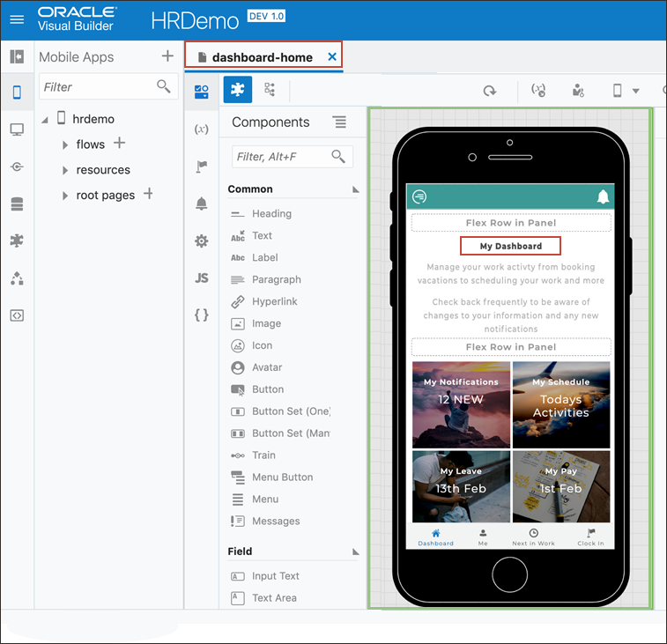Open the Service Connections navigator icon
Screen dimensions: 667x644
click(x=17, y=167)
